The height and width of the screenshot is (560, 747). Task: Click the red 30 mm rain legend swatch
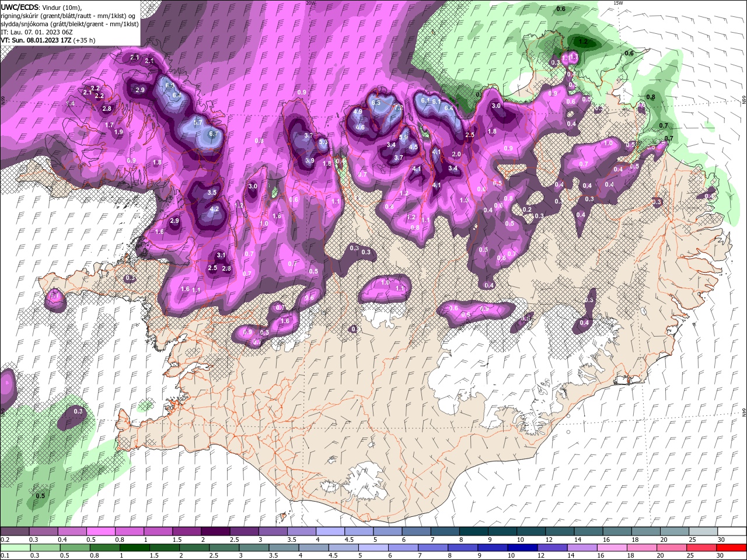pyautogui.click(x=731, y=548)
